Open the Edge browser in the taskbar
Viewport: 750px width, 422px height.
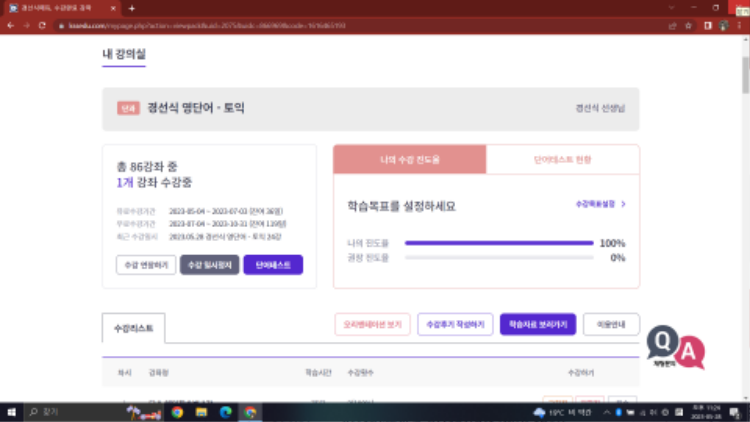click(225, 411)
